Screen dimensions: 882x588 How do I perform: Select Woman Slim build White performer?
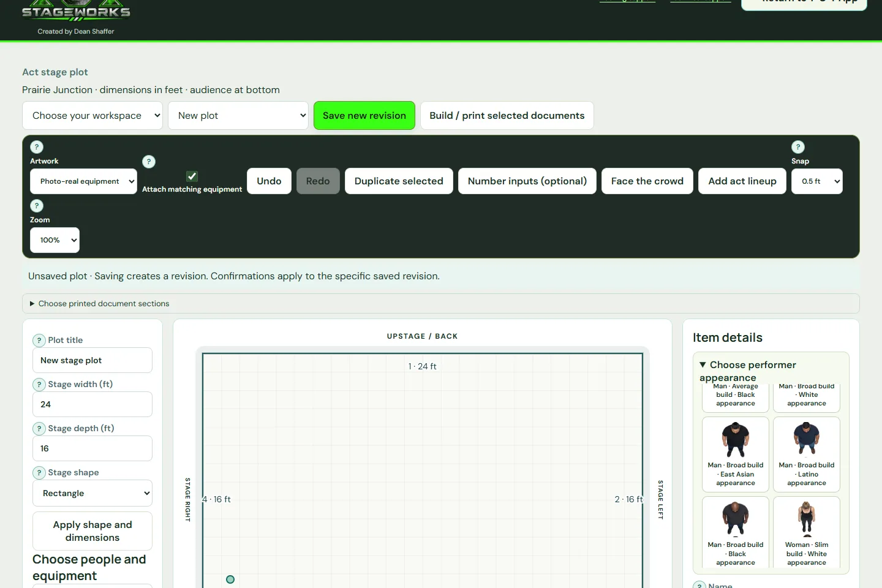pos(807,533)
